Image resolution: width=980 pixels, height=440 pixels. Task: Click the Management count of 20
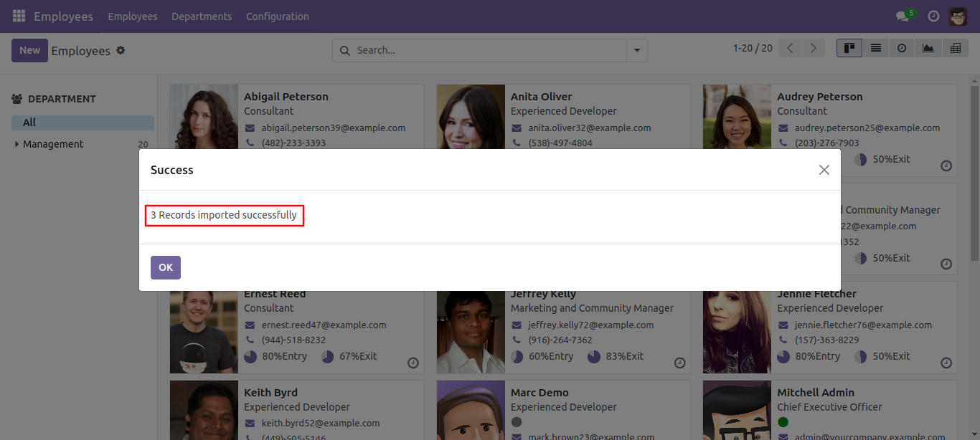[143, 144]
